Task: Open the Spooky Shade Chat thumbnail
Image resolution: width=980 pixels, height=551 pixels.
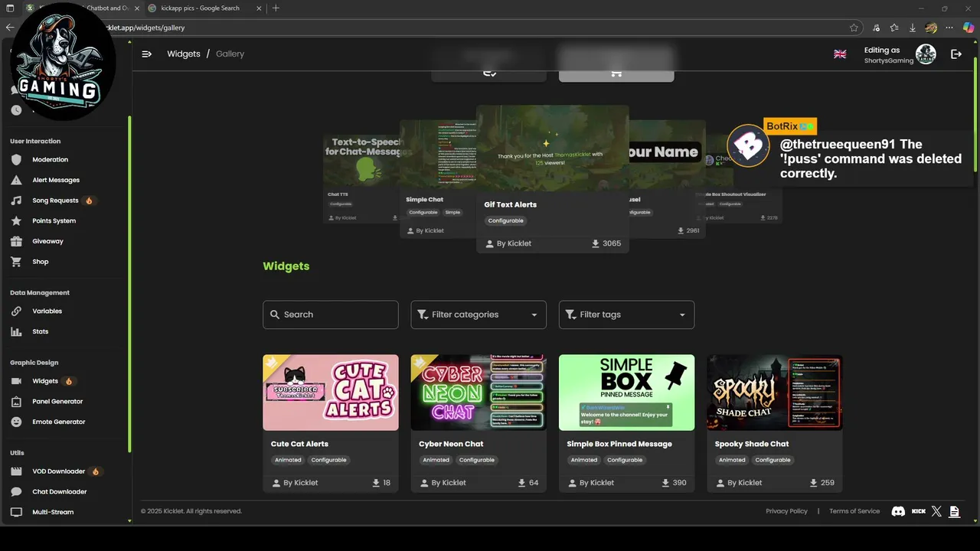Action: (x=775, y=393)
